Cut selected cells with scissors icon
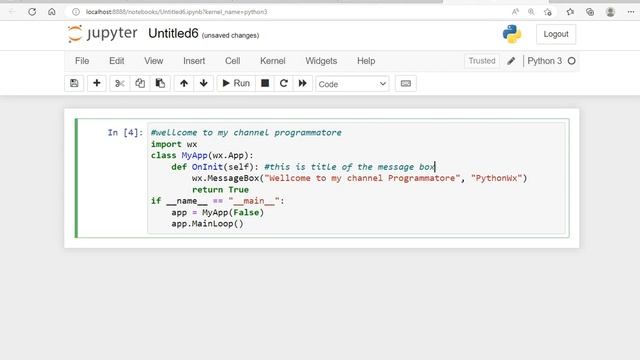 120,83
